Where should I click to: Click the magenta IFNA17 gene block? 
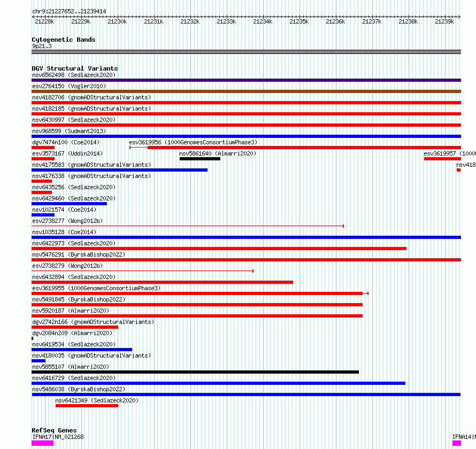[42, 443]
